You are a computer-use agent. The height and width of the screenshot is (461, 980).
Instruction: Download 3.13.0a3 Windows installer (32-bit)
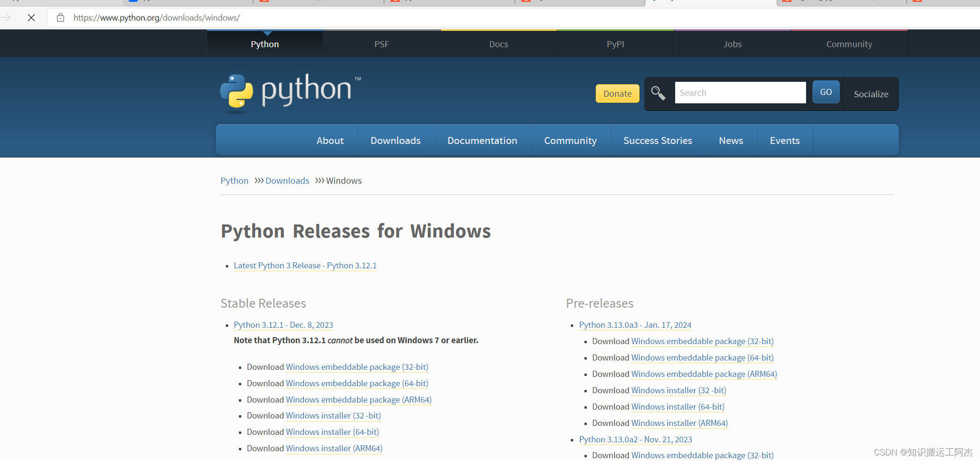click(679, 390)
